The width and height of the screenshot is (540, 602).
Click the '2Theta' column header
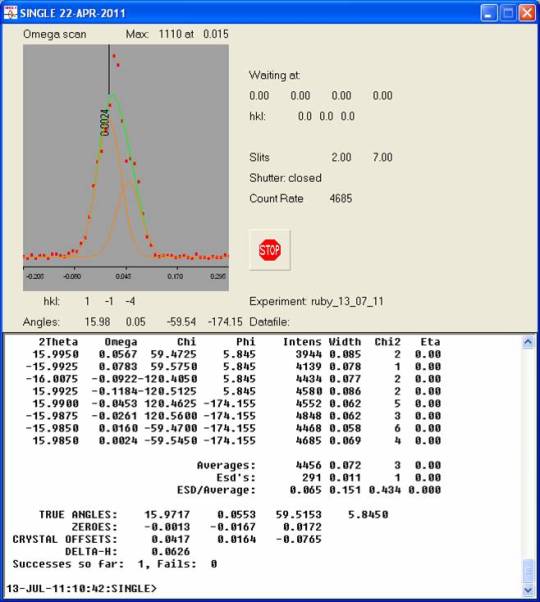coord(58,342)
